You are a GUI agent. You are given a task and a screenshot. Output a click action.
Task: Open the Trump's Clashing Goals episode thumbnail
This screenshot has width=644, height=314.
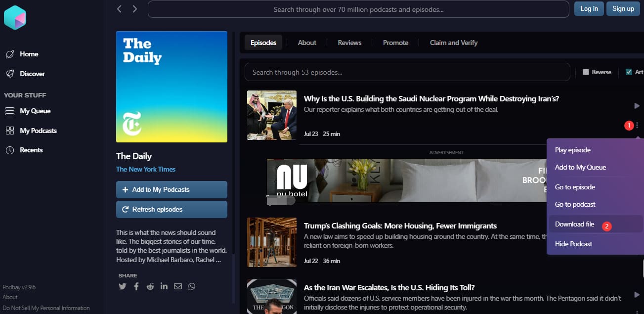click(272, 242)
